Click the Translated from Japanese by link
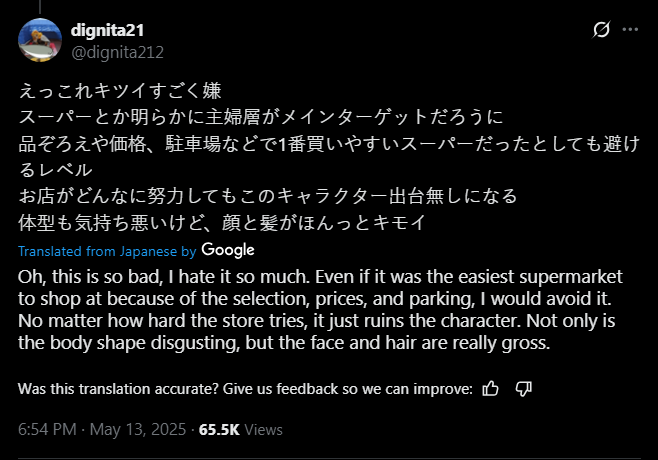The image size is (658, 460). pos(107,250)
